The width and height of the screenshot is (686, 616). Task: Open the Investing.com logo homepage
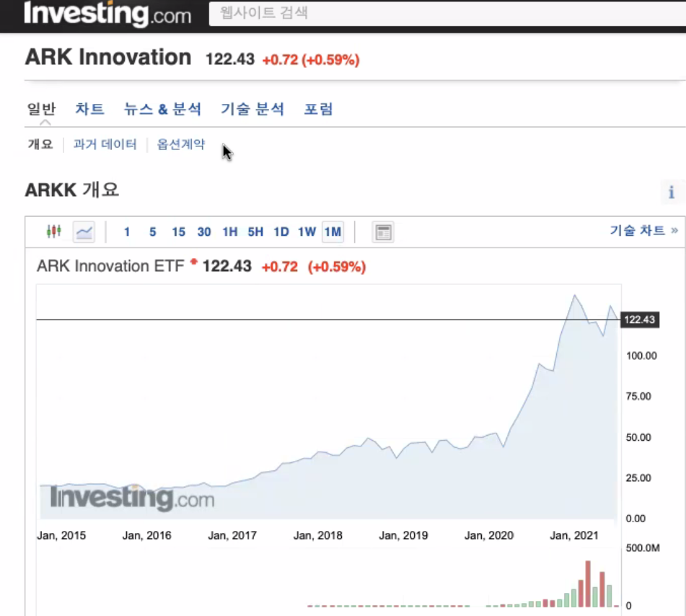tap(107, 14)
